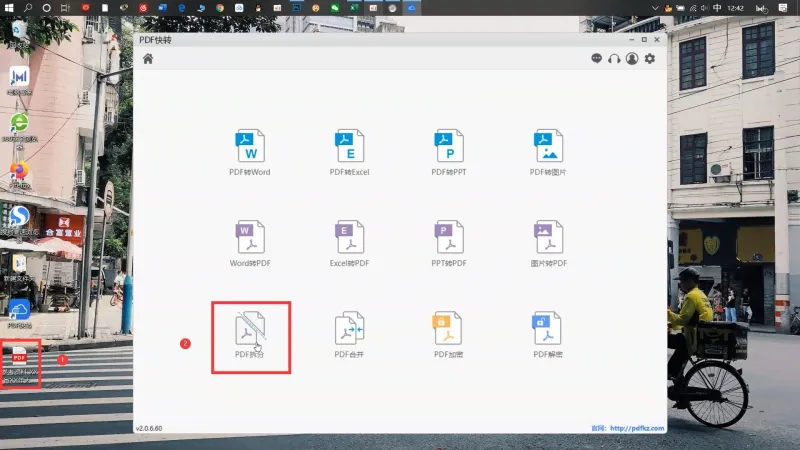Open the user account icon

point(632,59)
